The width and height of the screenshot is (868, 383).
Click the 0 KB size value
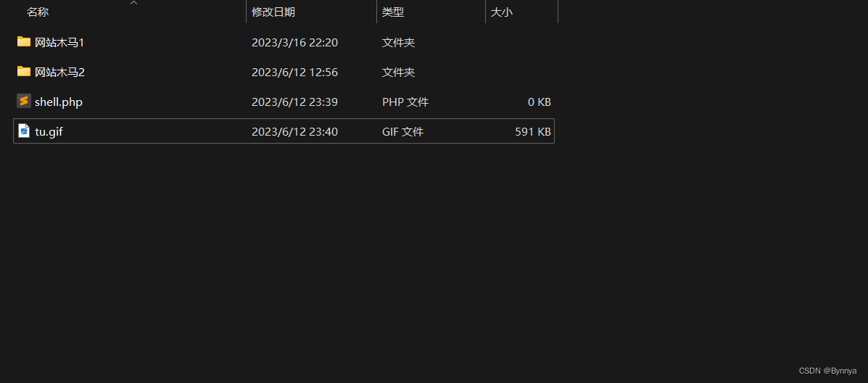pos(540,102)
